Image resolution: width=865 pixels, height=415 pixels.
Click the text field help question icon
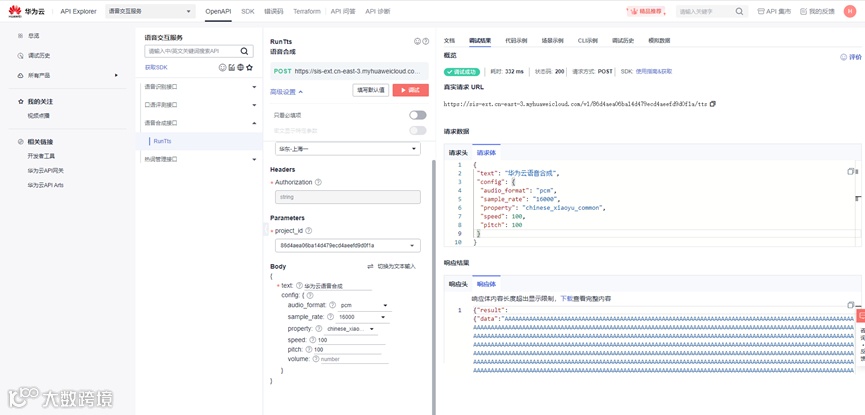(299, 286)
